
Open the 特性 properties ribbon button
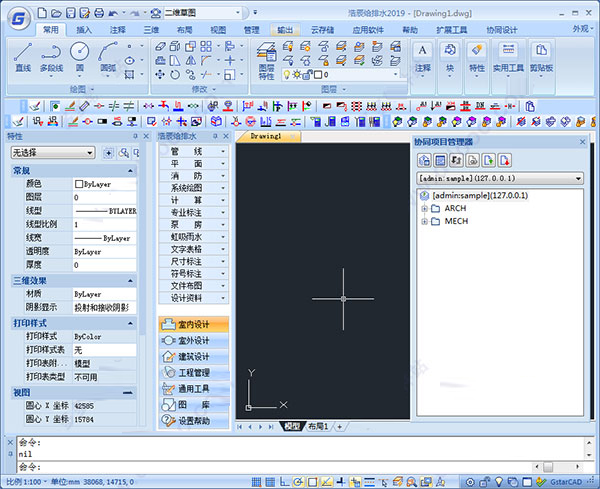[477, 59]
